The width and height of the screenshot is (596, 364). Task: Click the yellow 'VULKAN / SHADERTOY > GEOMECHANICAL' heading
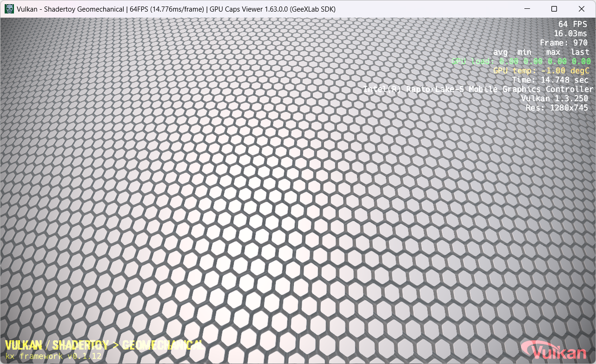[104, 345]
